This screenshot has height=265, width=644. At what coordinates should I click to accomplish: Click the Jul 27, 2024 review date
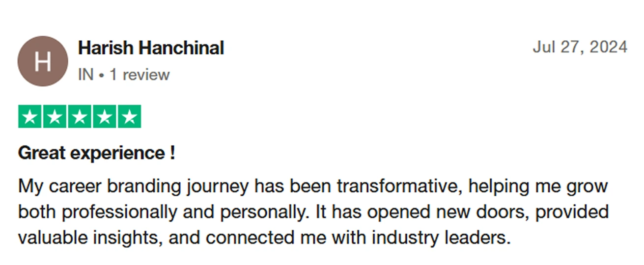tap(580, 47)
